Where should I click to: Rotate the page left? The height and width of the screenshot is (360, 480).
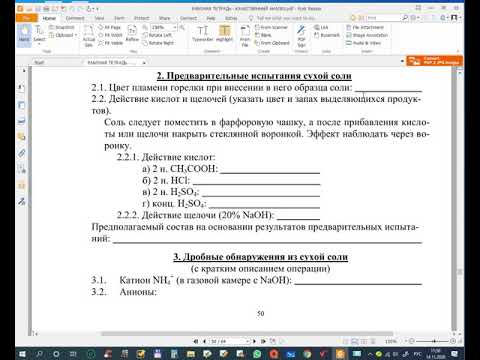(157, 35)
